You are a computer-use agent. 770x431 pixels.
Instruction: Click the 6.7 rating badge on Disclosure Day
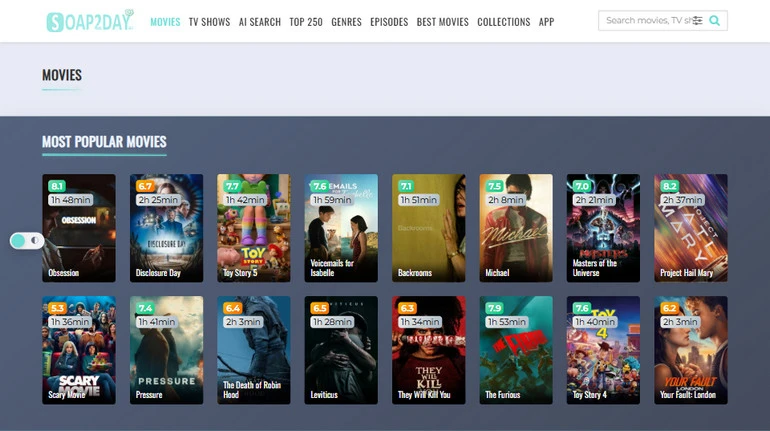tap(145, 186)
